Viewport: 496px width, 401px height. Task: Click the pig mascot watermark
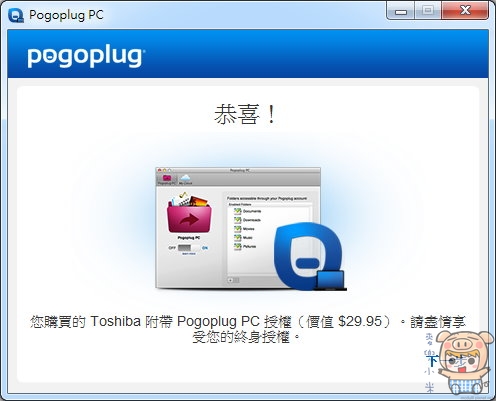click(465, 363)
